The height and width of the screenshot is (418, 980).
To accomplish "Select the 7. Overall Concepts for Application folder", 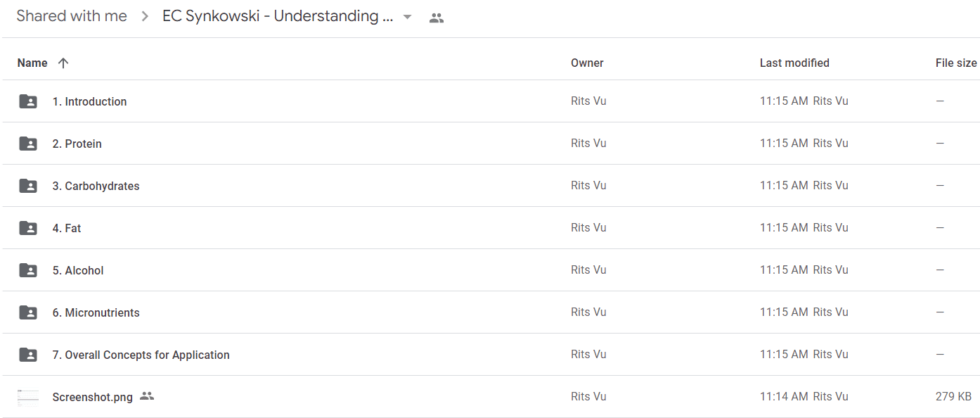I will tap(141, 355).
